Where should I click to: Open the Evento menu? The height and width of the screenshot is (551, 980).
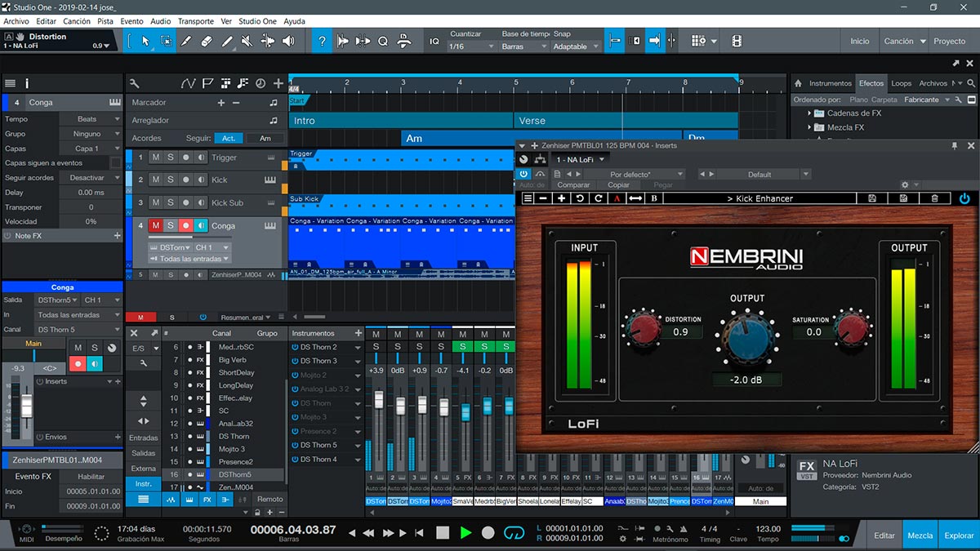pyautogui.click(x=131, y=20)
